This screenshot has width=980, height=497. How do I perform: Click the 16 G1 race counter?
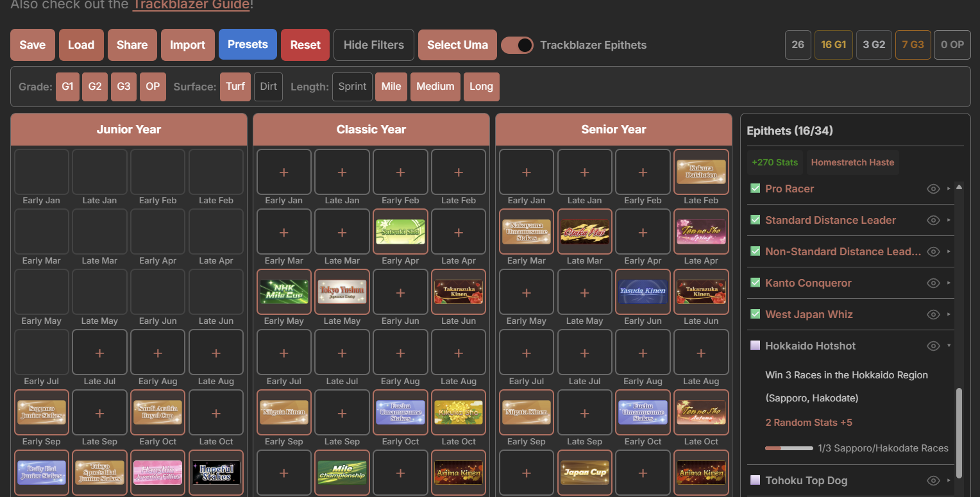[834, 45]
